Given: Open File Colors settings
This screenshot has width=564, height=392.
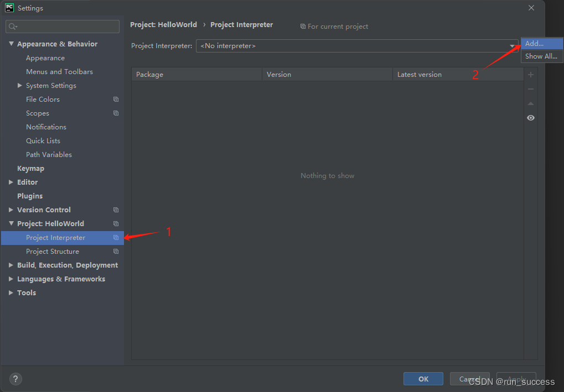Looking at the screenshot, I should [43, 99].
